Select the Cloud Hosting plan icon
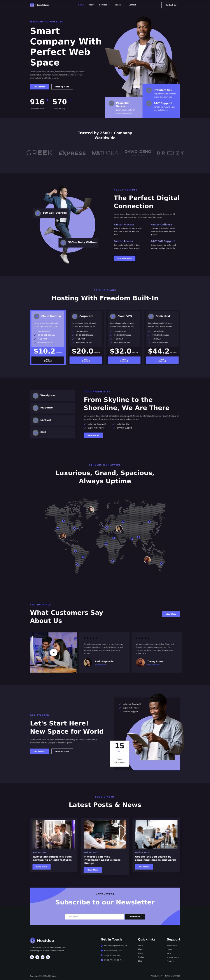The image size is (210, 980). click(x=37, y=316)
